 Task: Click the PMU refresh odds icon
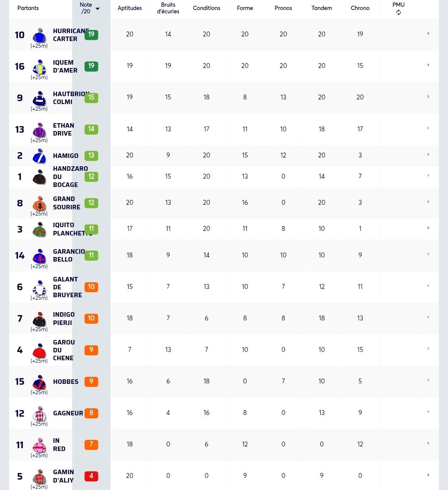coord(398,12)
